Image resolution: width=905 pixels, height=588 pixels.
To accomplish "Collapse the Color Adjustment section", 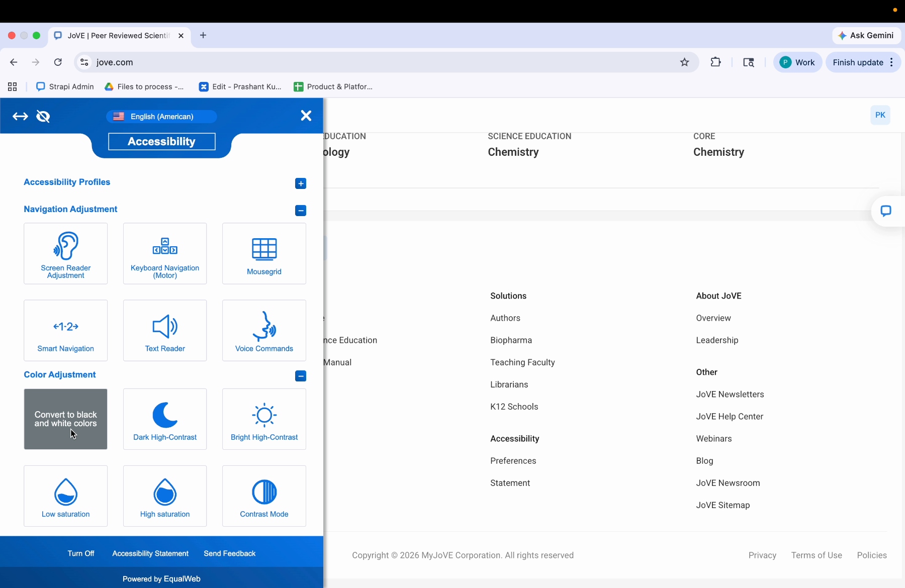I will point(301,376).
